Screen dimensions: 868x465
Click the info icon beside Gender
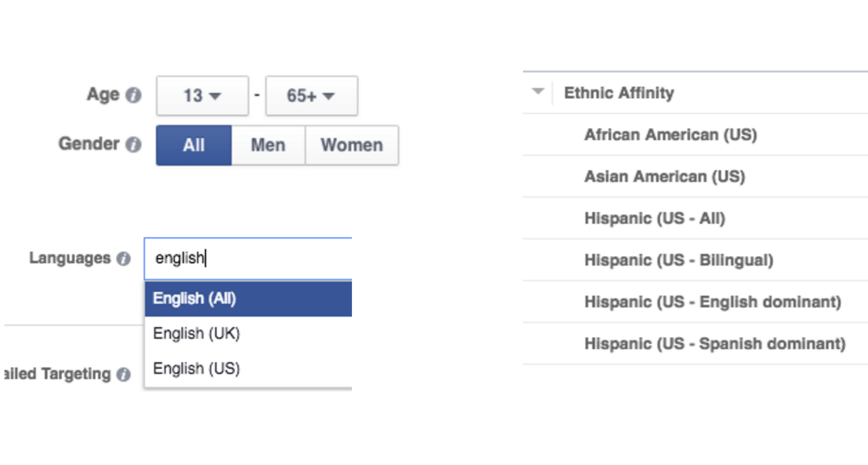(133, 144)
